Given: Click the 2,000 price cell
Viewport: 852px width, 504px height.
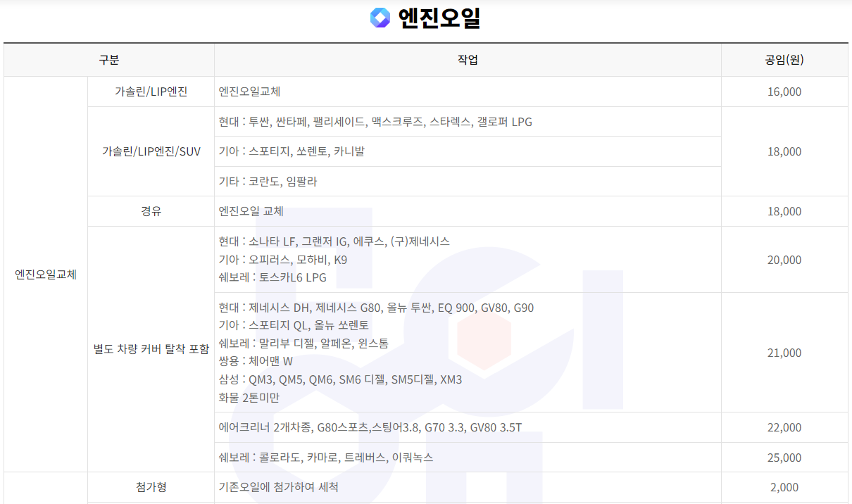Looking at the screenshot, I should (x=784, y=487).
